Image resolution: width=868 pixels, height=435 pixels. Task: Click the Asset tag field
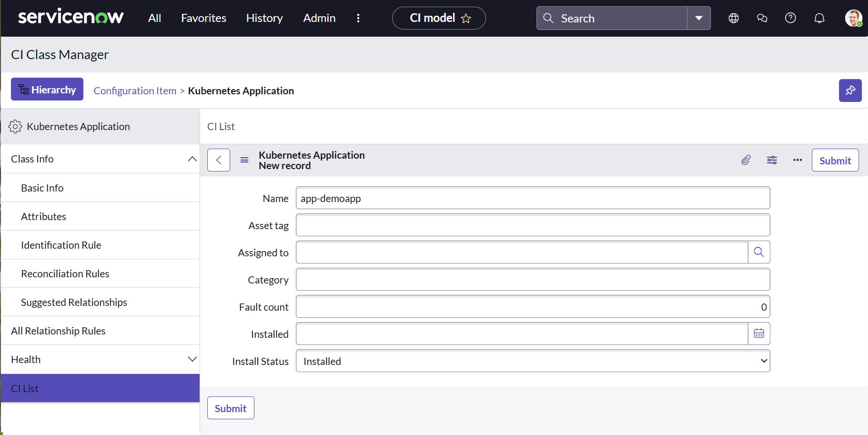click(x=533, y=225)
